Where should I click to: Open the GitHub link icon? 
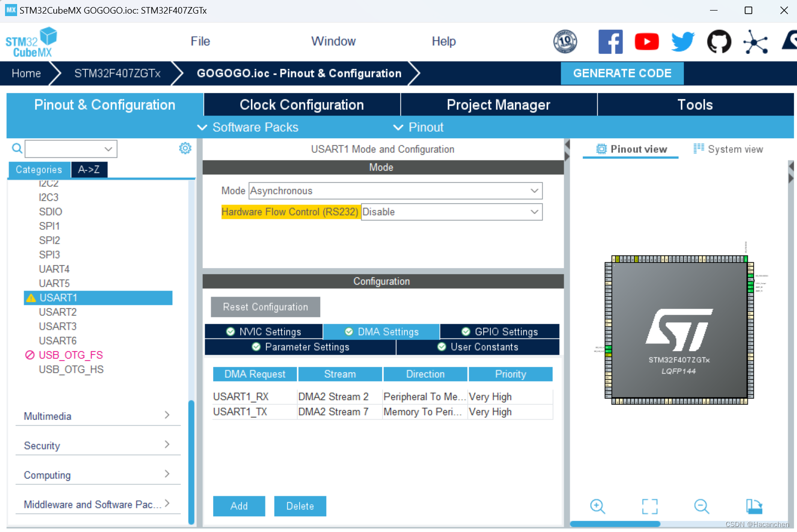click(x=719, y=42)
